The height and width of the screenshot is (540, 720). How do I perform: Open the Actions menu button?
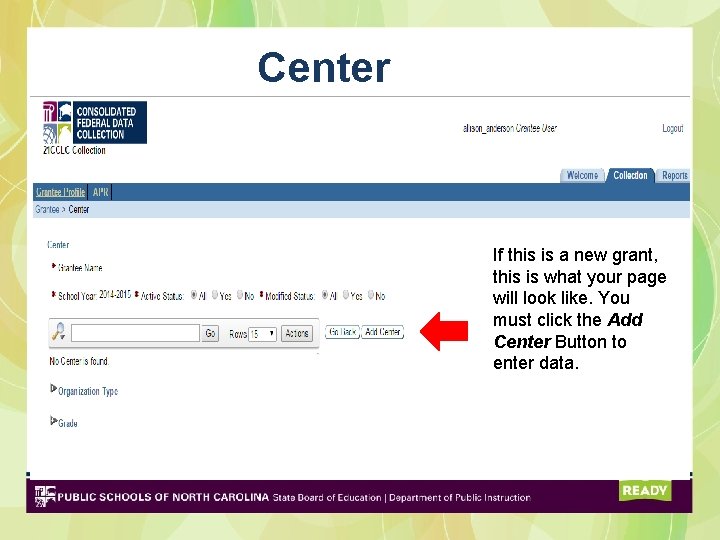[297, 333]
